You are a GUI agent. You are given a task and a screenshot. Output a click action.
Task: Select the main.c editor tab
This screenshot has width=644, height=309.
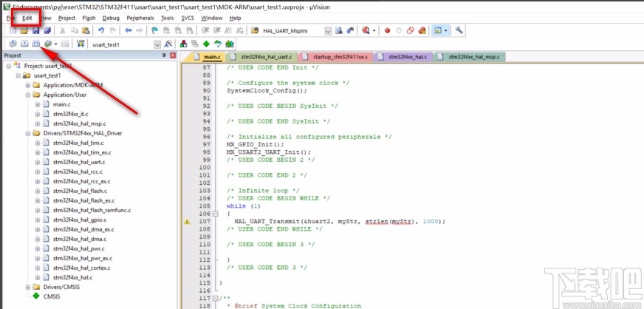pyautogui.click(x=208, y=57)
